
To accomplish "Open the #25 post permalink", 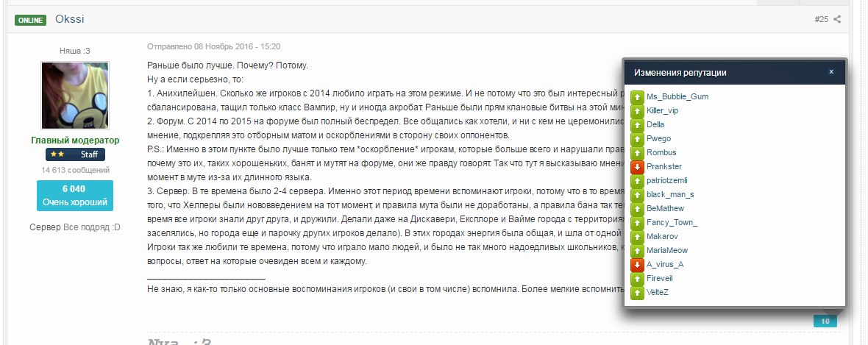I will 822,19.
